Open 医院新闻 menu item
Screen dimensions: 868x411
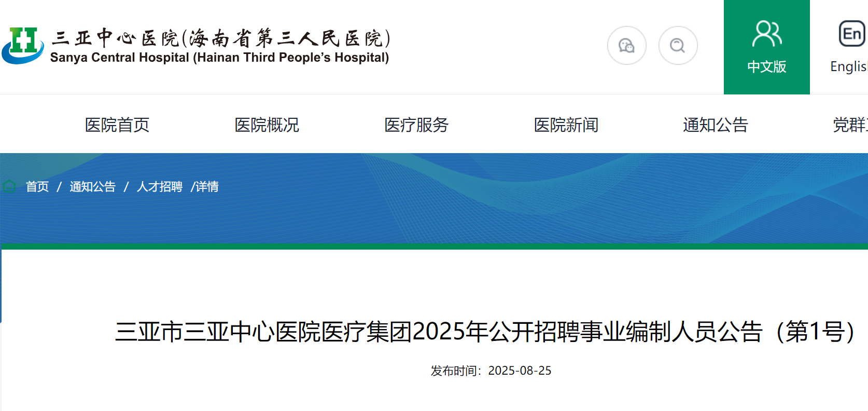(x=566, y=125)
